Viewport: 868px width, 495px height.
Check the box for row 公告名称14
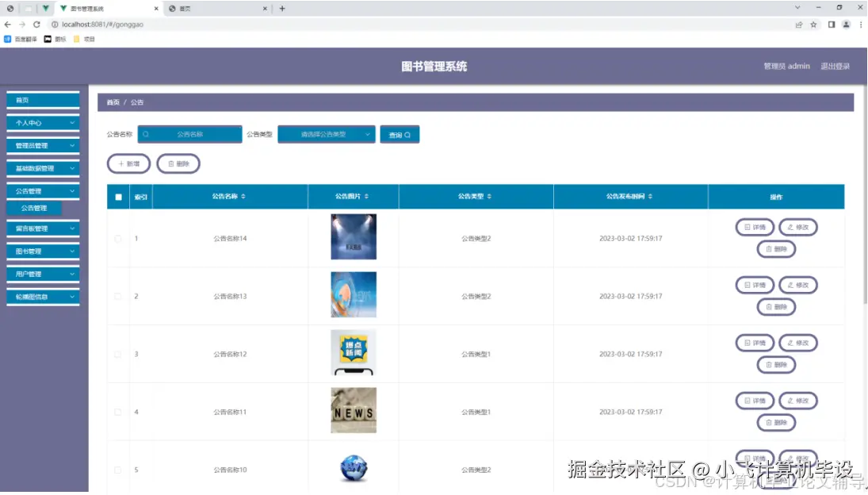coord(118,239)
